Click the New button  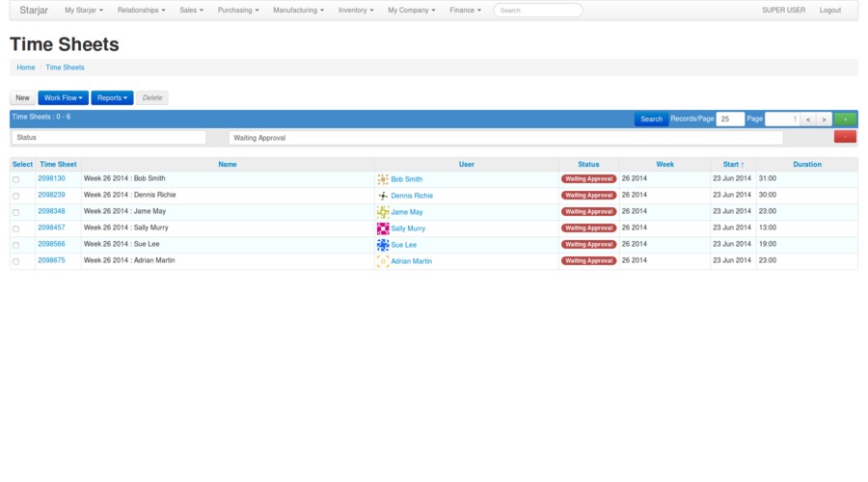click(22, 98)
